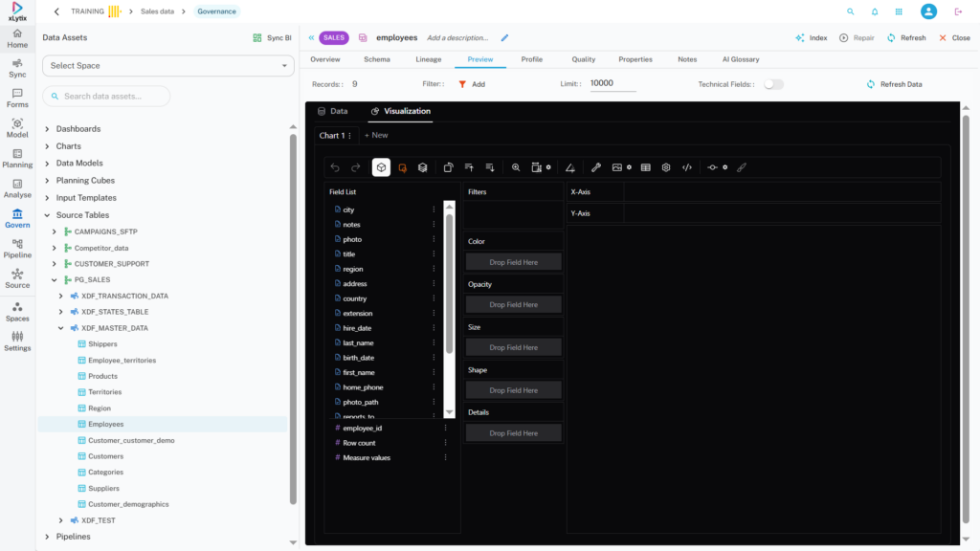Open the Select Space dropdown
The image size is (980, 551).
(168, 66)
